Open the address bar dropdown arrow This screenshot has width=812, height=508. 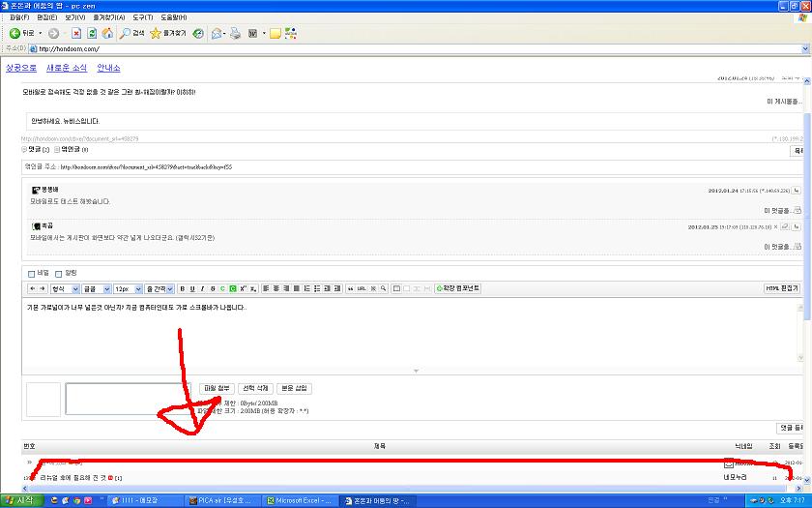tap(805, 48)
